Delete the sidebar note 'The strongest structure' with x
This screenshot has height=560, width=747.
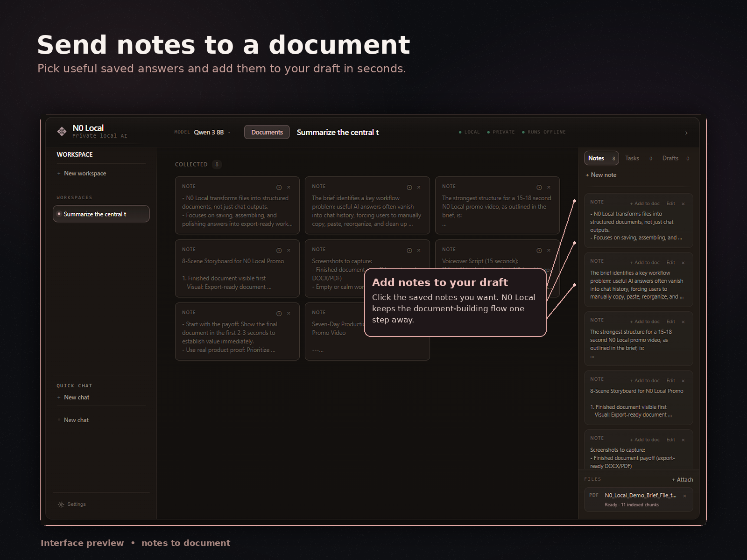(683, 322)
